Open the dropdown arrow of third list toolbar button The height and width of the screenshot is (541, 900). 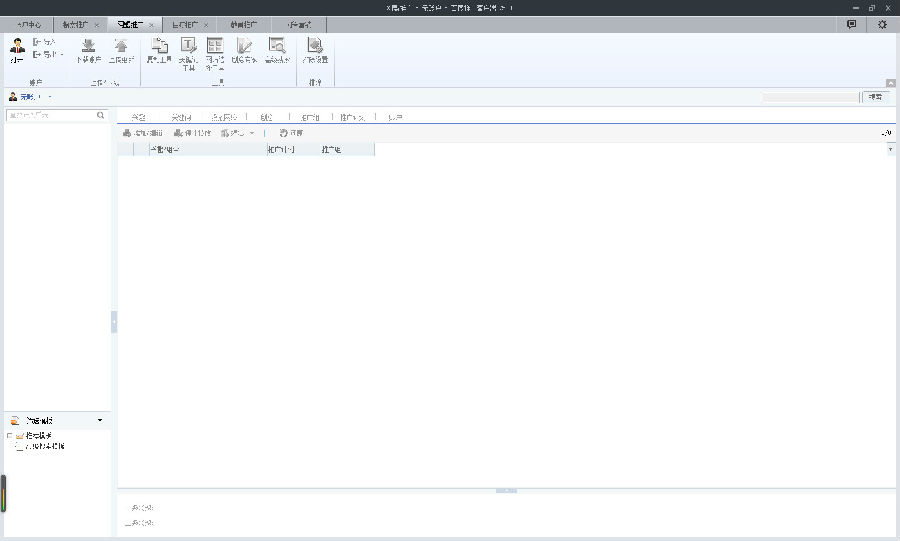251,133
